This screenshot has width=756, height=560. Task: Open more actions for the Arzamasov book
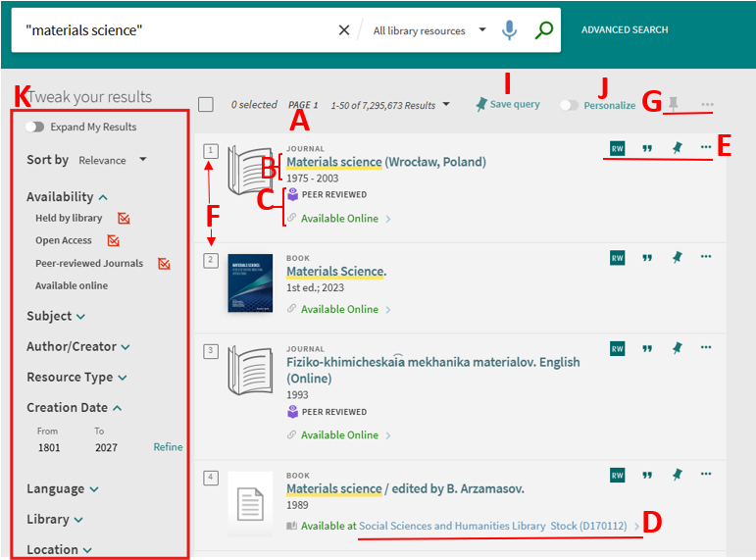tap(706, 475)
